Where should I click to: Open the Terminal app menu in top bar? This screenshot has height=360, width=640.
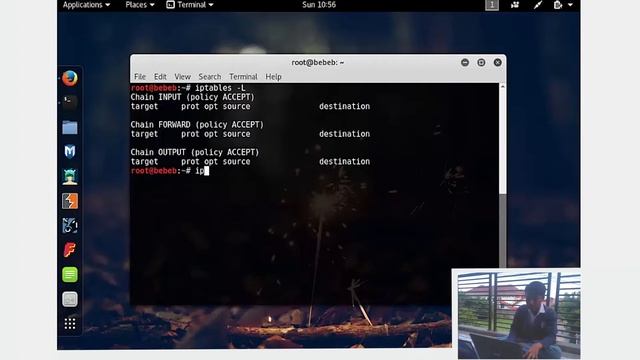coord(190,5)
